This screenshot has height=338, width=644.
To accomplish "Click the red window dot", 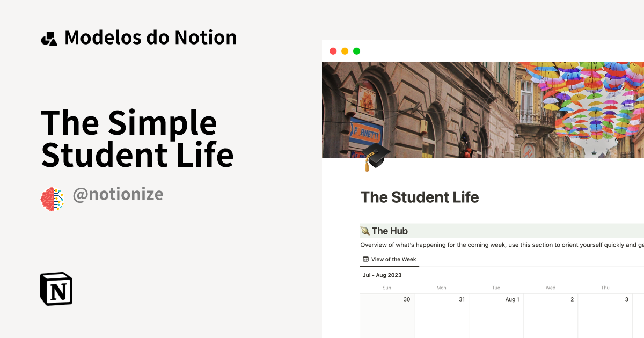I will (333, 51).
